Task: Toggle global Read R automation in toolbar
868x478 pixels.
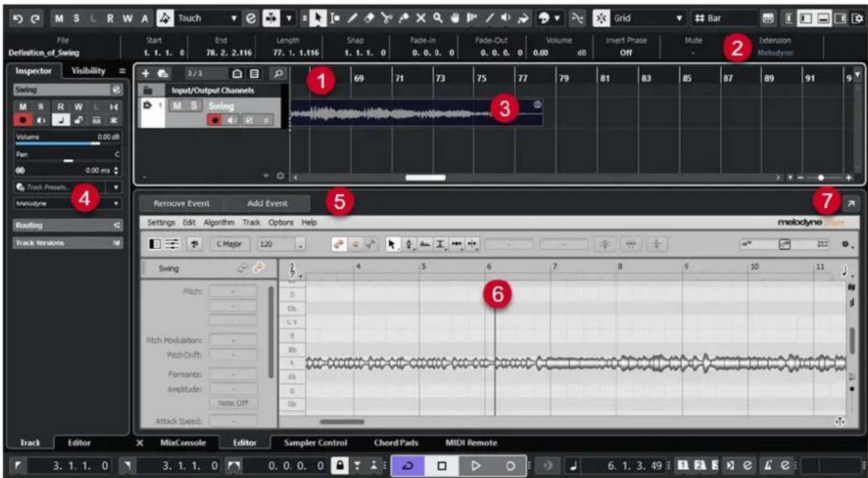Action: coord(110,17)
